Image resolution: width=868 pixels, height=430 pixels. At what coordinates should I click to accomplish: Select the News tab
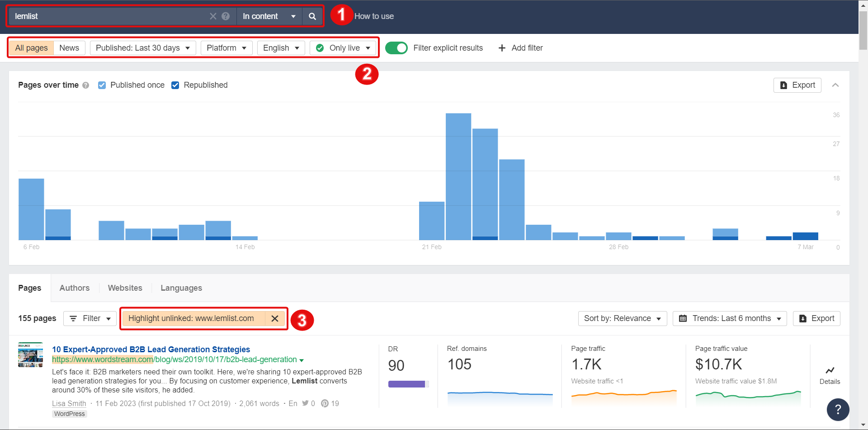tap(69, 48)
